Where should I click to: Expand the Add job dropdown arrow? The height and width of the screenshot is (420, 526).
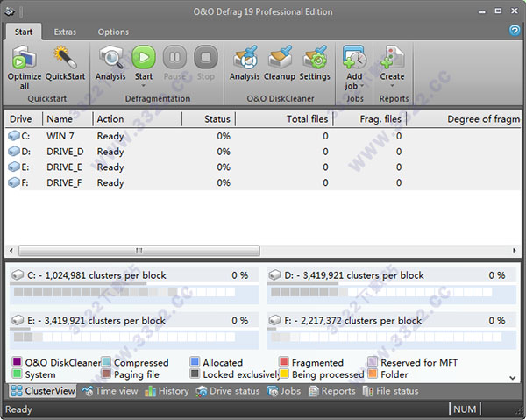point(362,86)
